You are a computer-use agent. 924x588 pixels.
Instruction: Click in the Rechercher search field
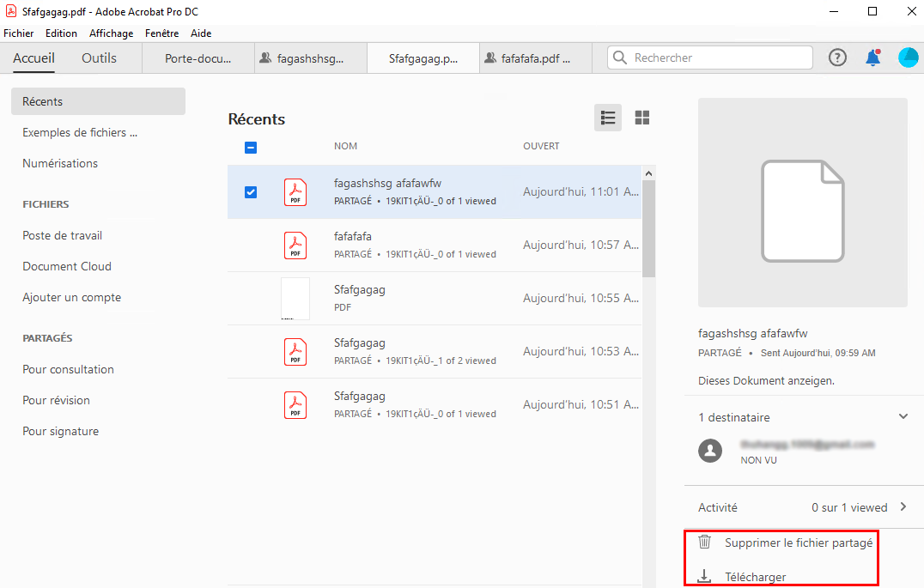(x=710, y=58)
